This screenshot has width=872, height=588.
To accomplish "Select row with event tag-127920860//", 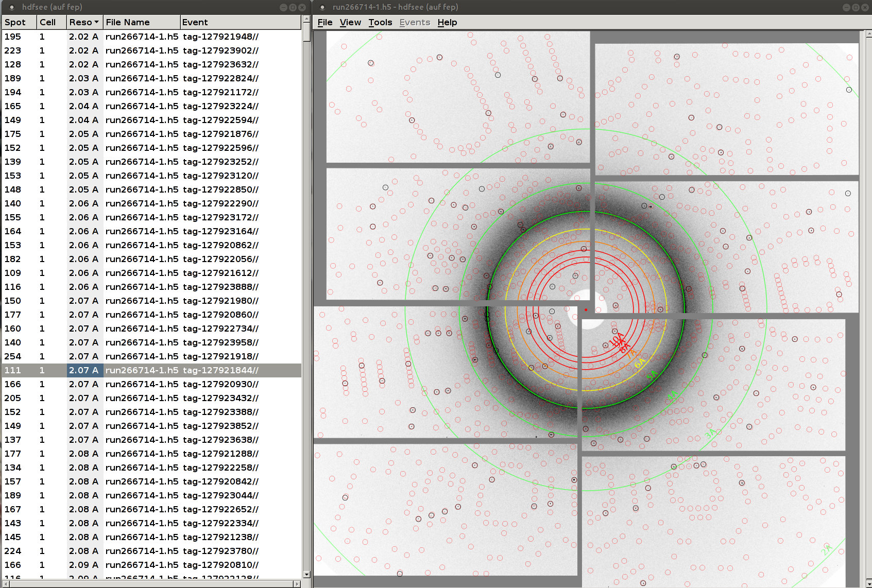I will tap(152, 315).
